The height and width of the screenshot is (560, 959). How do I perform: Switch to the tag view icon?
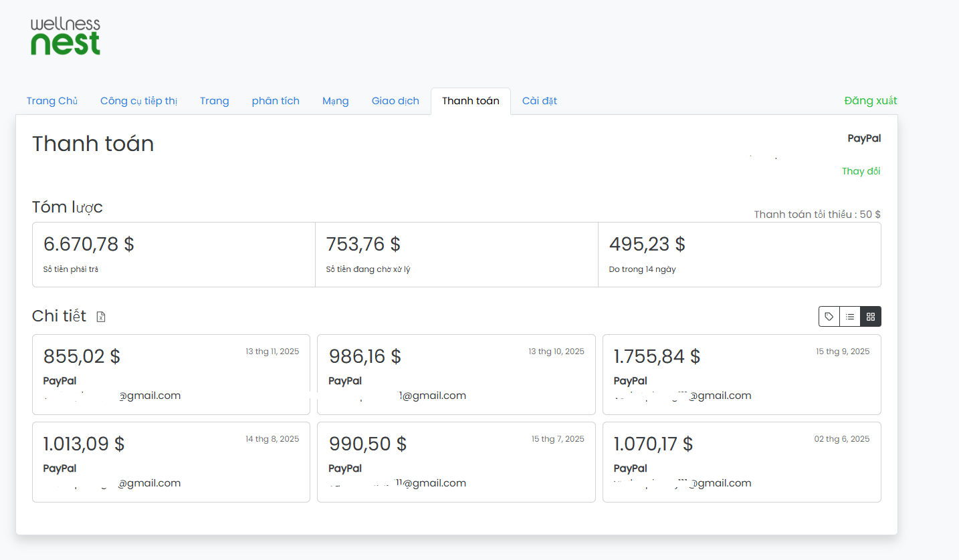click(829, 317)
